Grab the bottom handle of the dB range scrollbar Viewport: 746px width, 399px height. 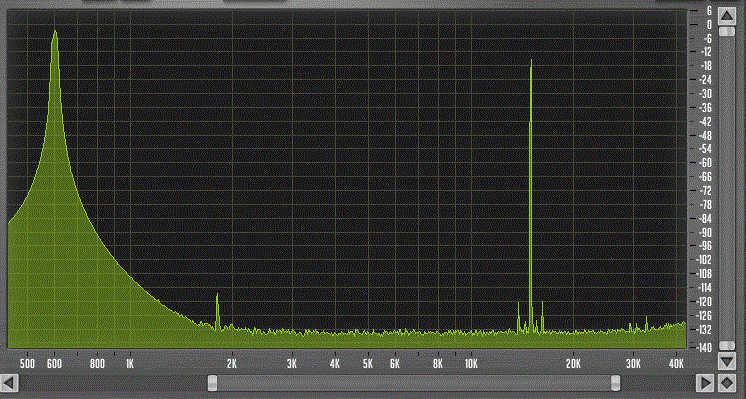tap(726, 345)
